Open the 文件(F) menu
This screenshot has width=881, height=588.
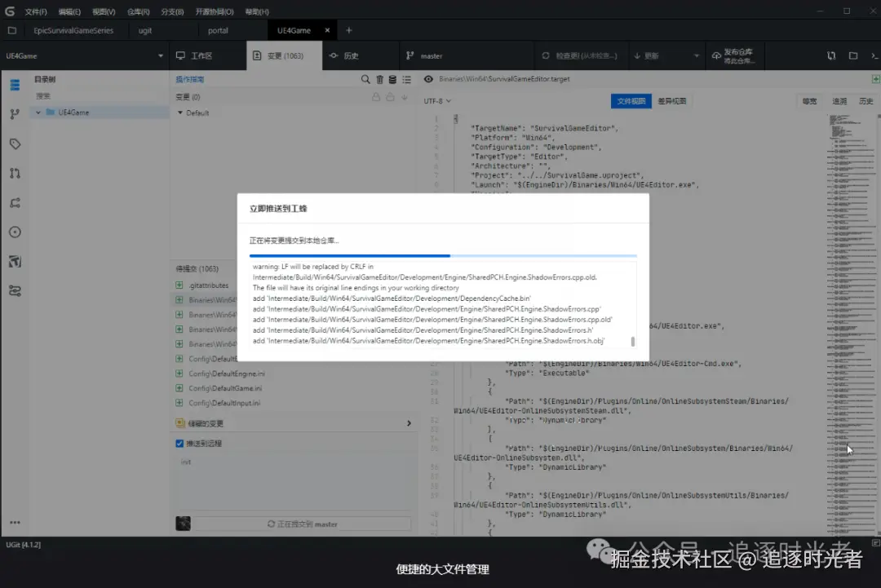35,11
